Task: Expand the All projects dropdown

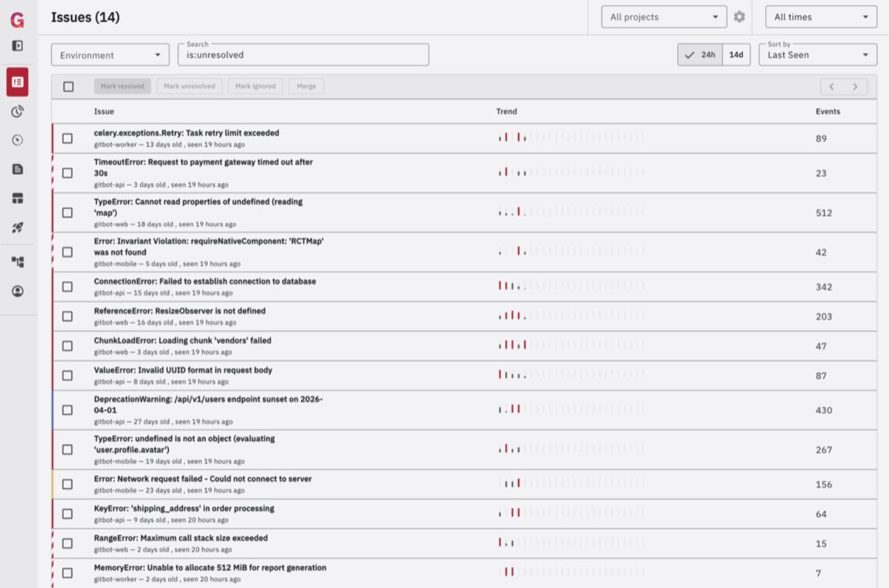Action: (664, 17)
